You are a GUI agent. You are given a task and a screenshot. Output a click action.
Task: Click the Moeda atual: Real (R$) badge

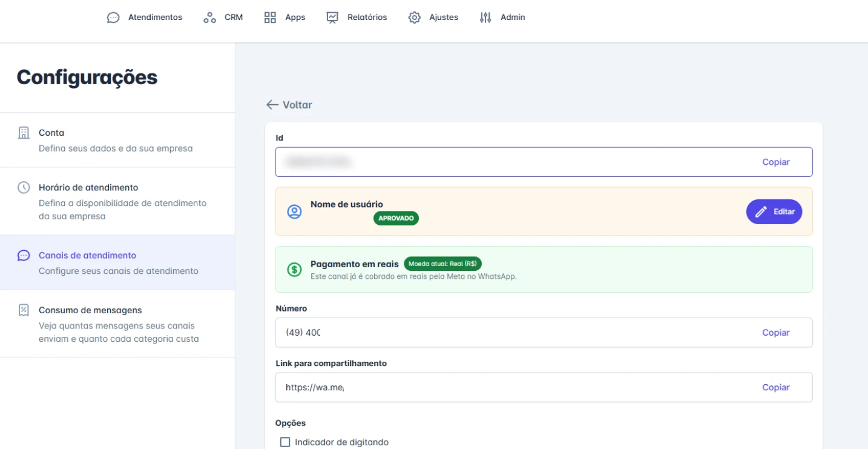click(442, 264)
